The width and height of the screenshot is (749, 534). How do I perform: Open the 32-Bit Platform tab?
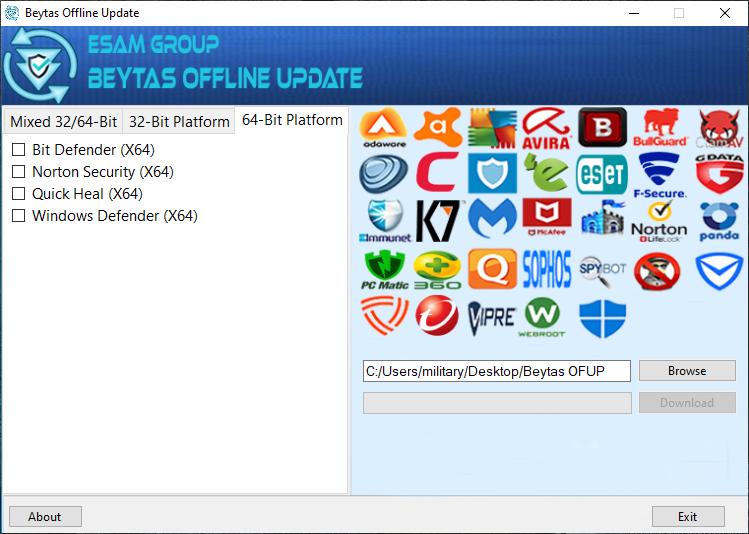point(179,122)
